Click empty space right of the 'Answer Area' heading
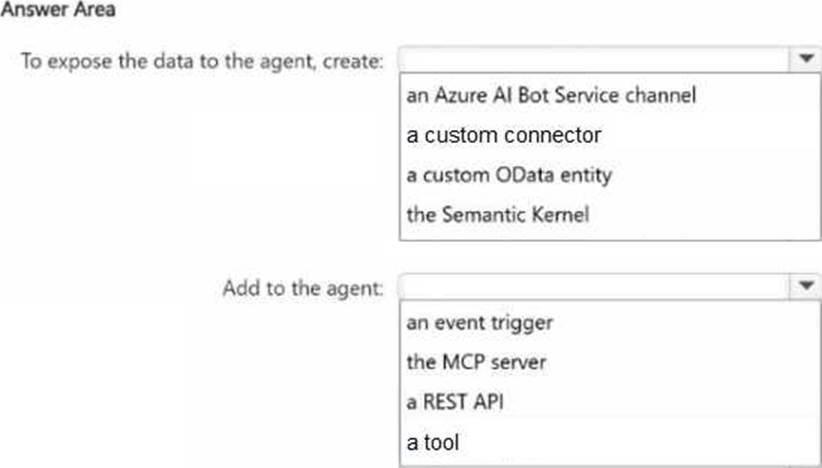Screen dimensions: 822x468 pos(400,11)
